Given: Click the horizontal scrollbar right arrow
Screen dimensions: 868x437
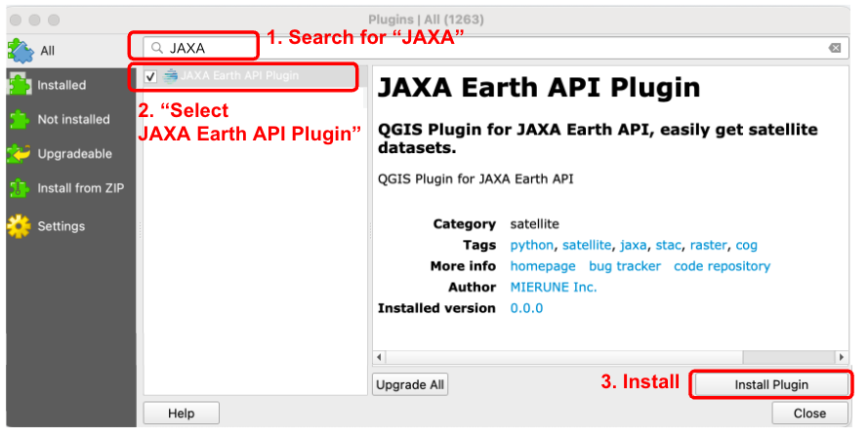Looking at the screenshot, I should click(x=842, y=357).
